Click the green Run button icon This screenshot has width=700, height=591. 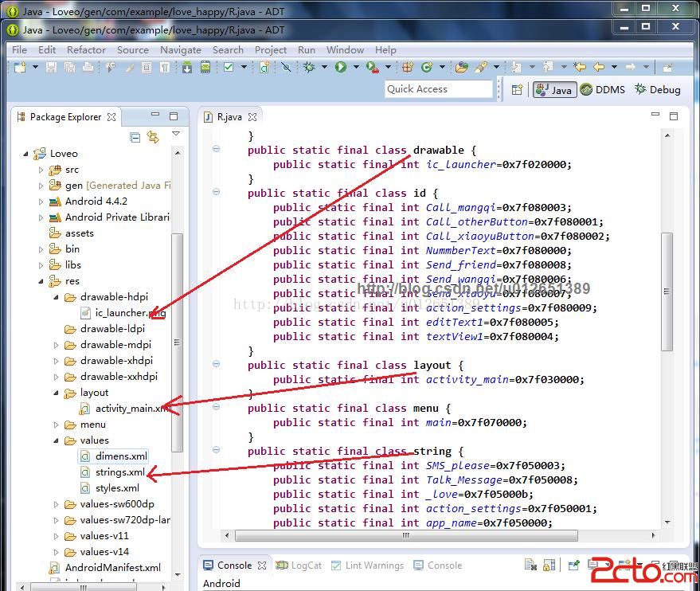point(341,68)
